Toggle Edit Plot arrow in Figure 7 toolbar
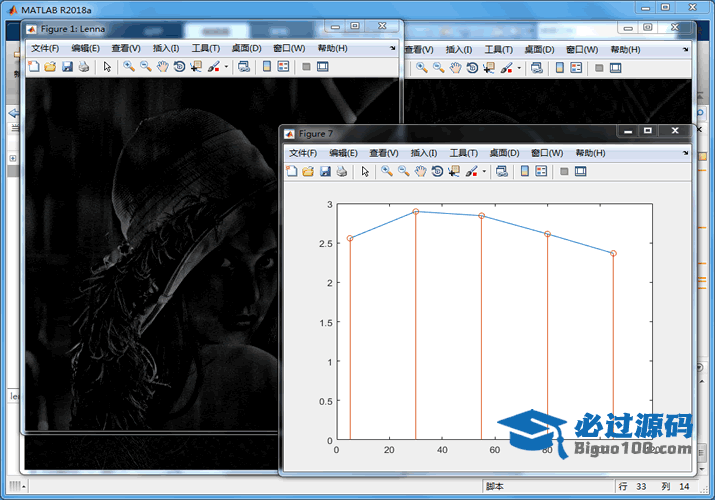The image size is (715, 500). tap(365, 172)
